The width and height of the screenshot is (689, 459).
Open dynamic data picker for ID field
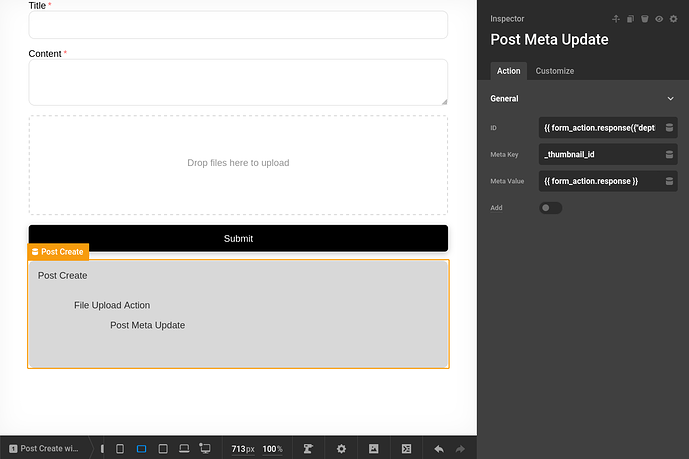(669, 128)
